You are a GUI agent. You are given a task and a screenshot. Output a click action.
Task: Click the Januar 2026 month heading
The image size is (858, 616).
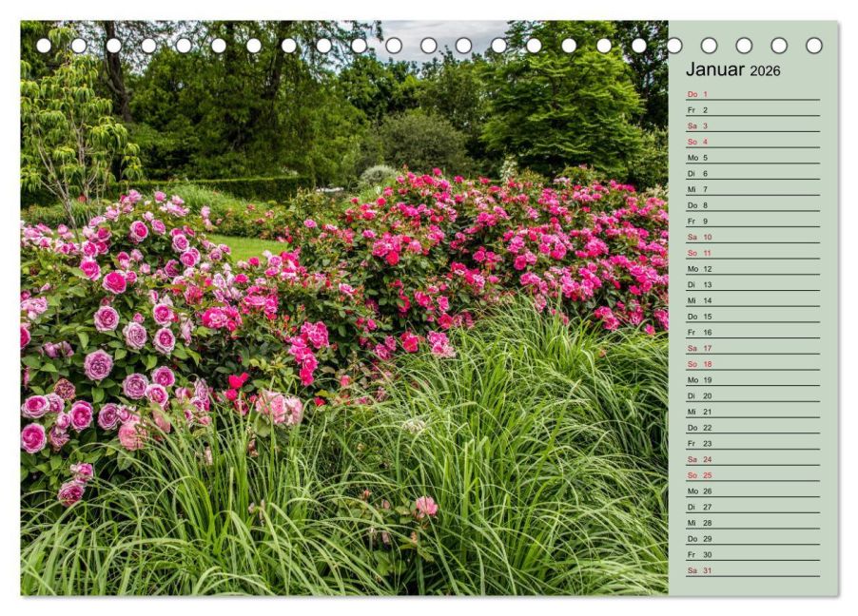coord(732,69)
